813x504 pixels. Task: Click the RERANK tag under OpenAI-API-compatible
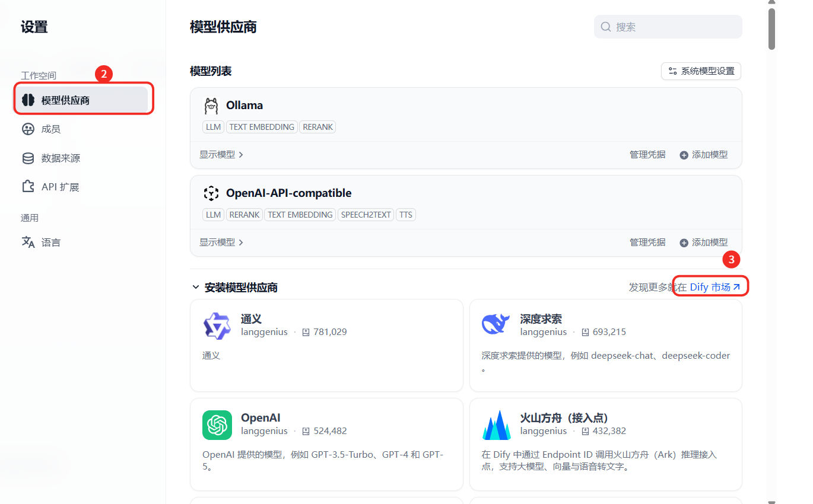pyautogui.click(x=244, y=215)
